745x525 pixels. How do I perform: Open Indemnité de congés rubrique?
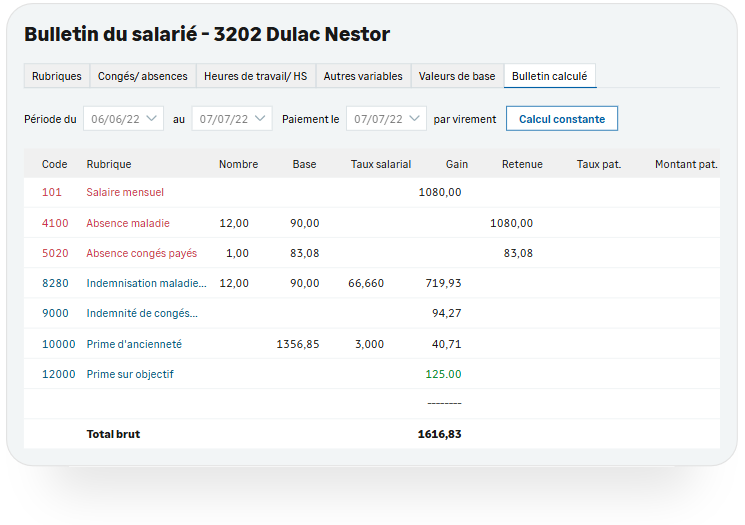142,313
